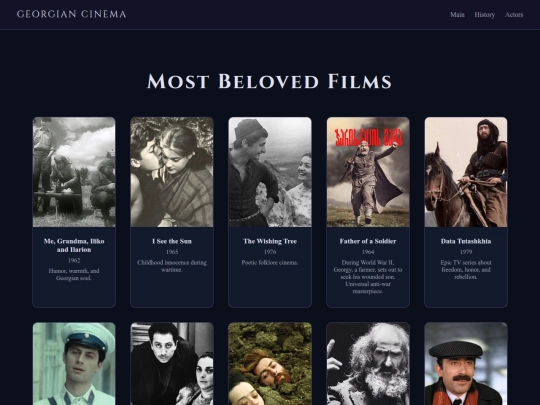Open the poster with man in black coat
Viewport: 540px width, 405px height.
point(172,364)
